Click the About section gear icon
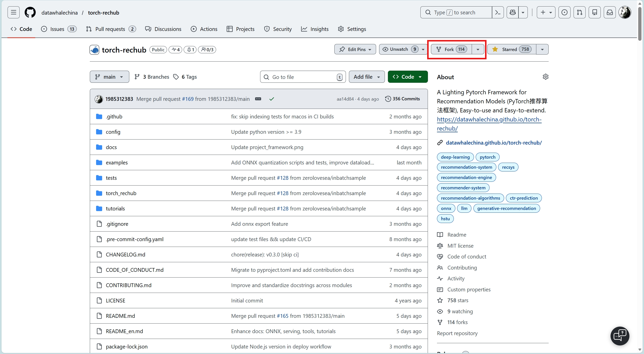644x354 pixels. click(545, 77)
